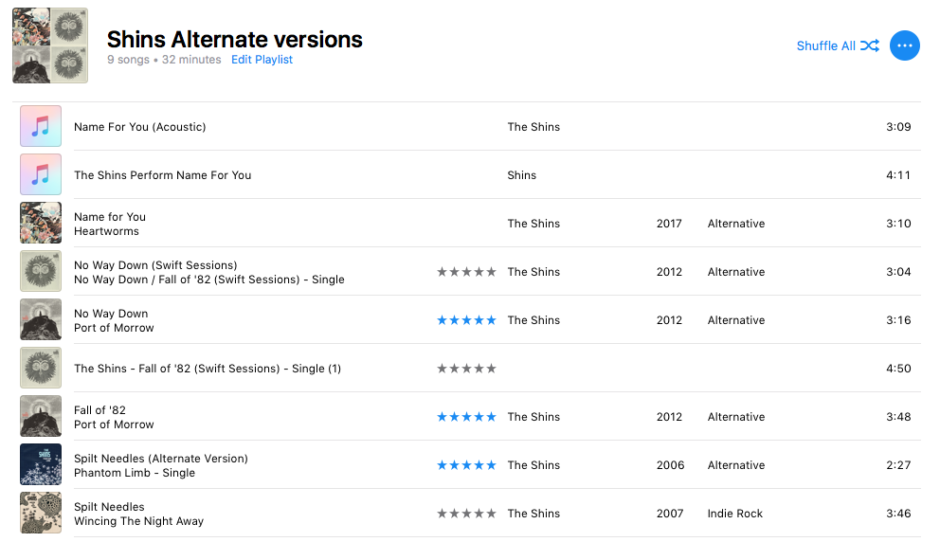940x560 pixels.
Task: Open the Edit Playlist link
Action: point(262,60)
